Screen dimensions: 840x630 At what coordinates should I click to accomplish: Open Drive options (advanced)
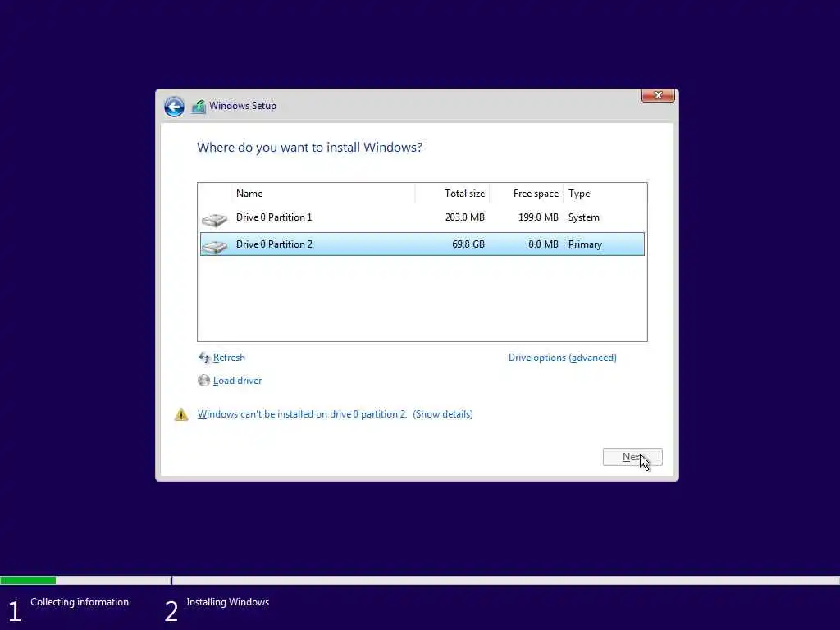563,358
